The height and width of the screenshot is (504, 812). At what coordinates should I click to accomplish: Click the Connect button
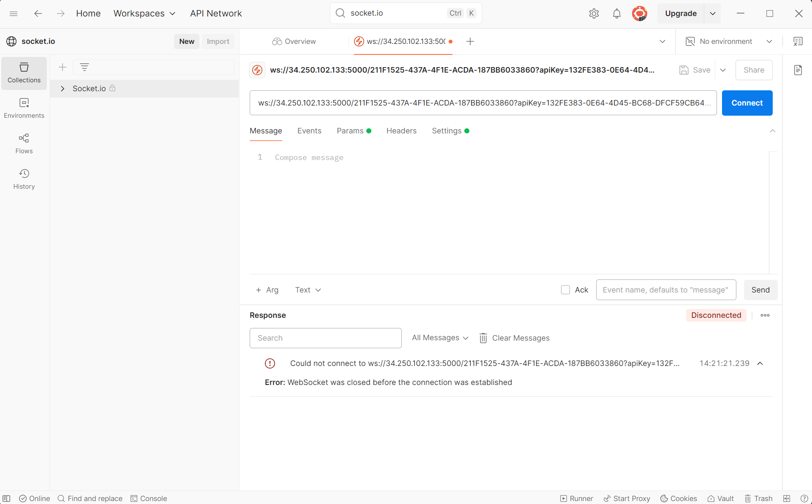click(747, 103)
